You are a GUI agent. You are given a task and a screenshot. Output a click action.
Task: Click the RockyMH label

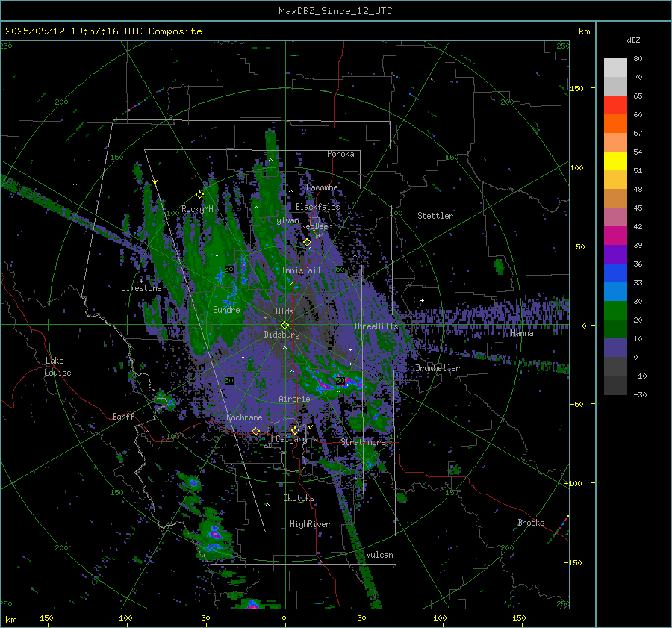pos(197,209)
